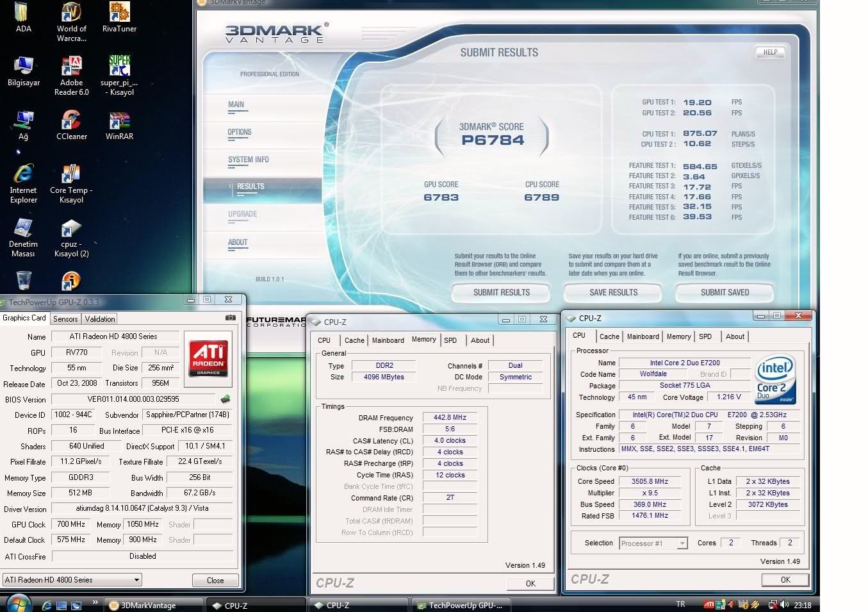The image size is (868, 612).
Task: Expand the quick launch overflow chevron
Action: pos(95,602)
